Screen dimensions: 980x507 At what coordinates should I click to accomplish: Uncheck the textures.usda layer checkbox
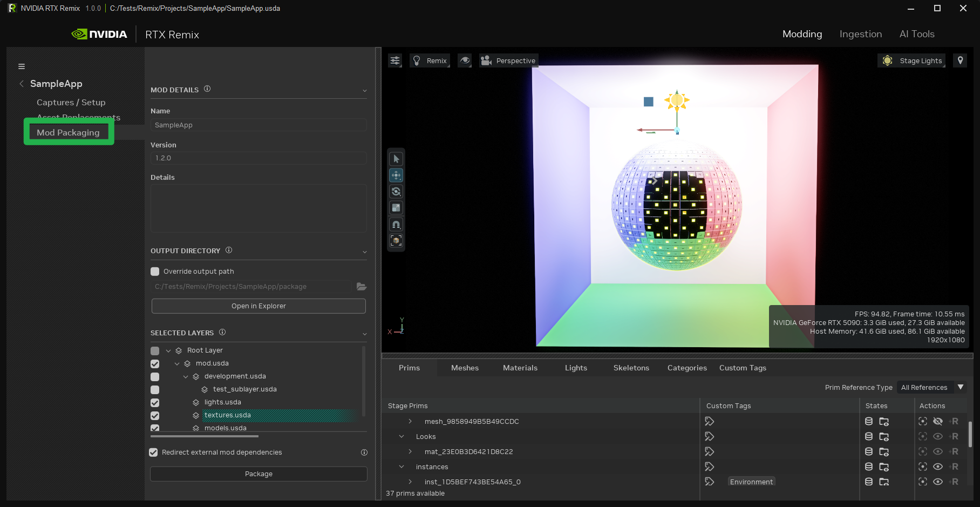(x=155, y=415)
